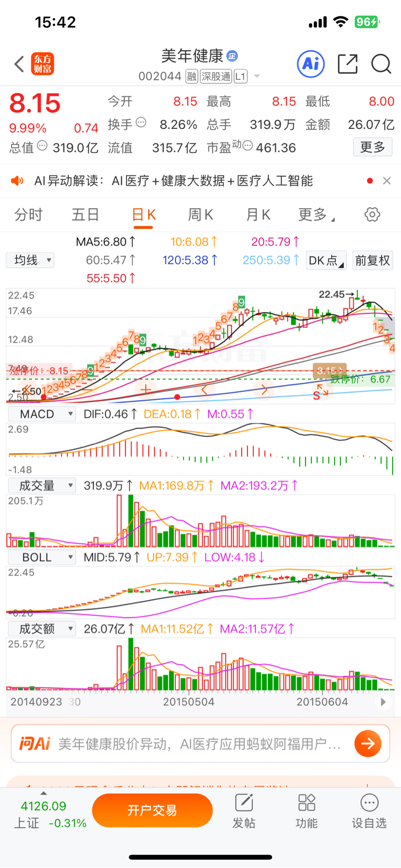Tap the UP:7.39 Bollinger value
The height and width of the screenshot is (868, 401).
tap(172, 557)
